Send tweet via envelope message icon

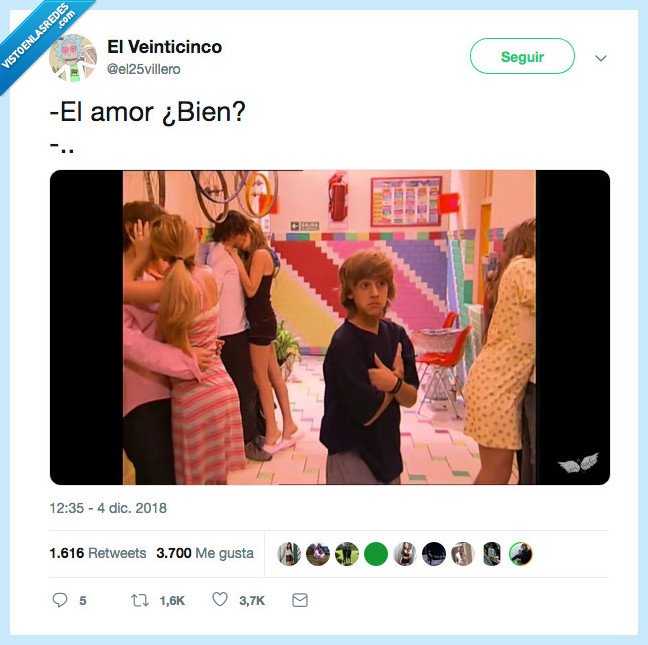(300, 600)
